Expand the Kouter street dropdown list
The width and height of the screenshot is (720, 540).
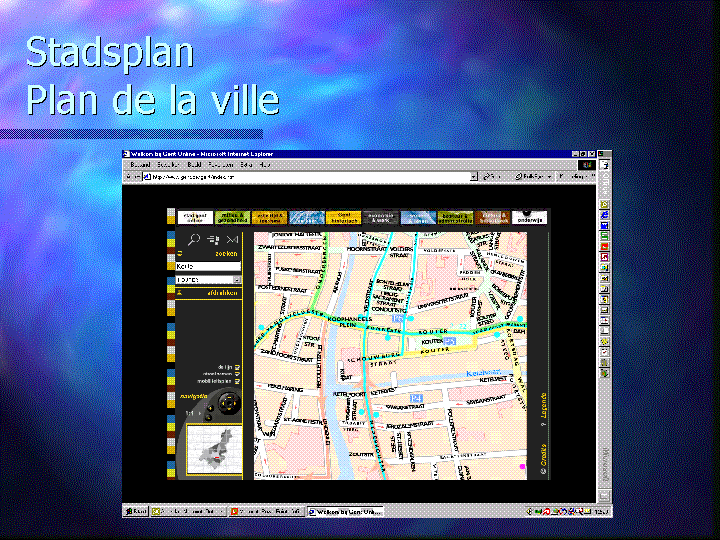click(237, 280)
